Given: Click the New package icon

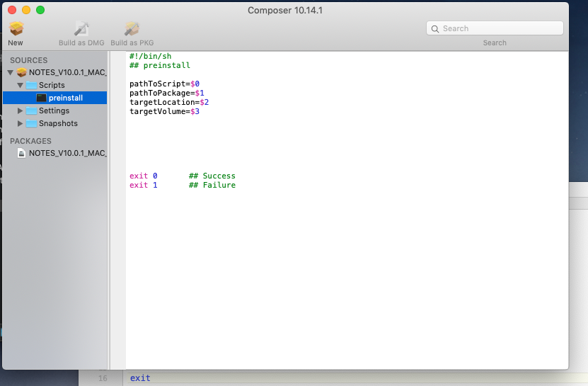Looking at the screenshot, I should 16,28.
